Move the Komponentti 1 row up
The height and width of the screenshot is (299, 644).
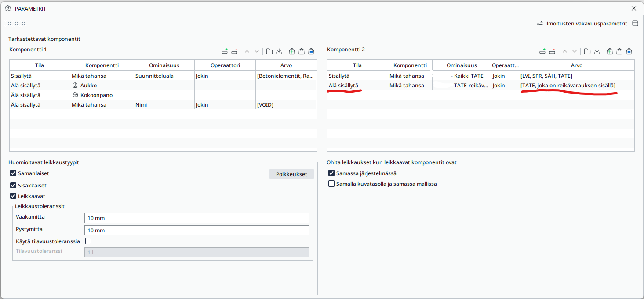247,51
